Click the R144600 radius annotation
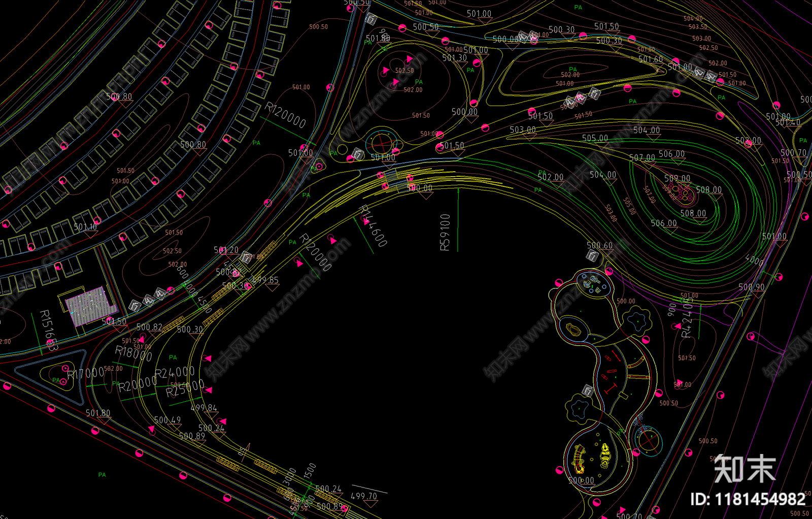The image size is (812, 519). pos(373,225)
